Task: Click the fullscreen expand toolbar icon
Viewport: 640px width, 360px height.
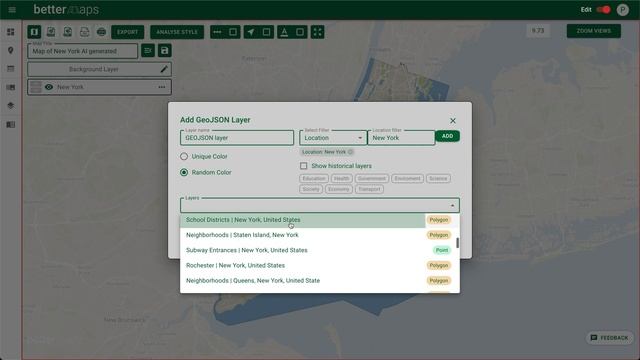Action: (317, 32)
